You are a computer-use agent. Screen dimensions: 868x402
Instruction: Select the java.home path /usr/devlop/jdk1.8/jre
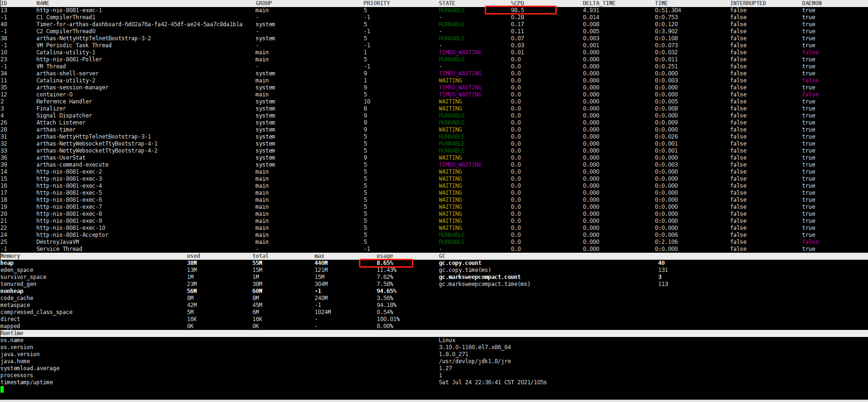pos(475,361)
